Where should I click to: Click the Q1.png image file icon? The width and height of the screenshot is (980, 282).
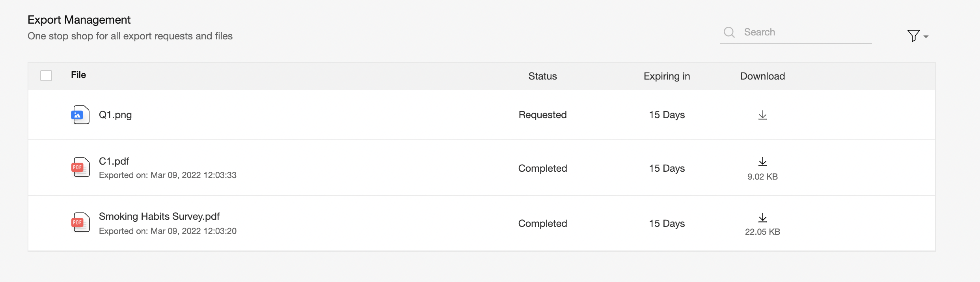80,115
